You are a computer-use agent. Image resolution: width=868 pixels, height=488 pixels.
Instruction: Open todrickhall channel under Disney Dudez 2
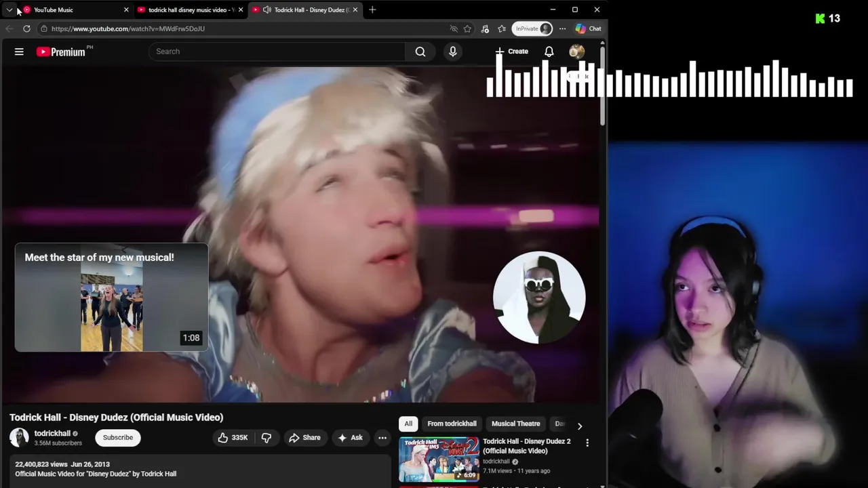pos(496,462)
